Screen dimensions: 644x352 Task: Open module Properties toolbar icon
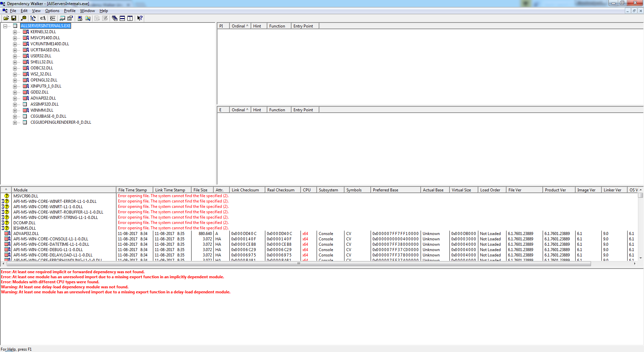(70, 18)
